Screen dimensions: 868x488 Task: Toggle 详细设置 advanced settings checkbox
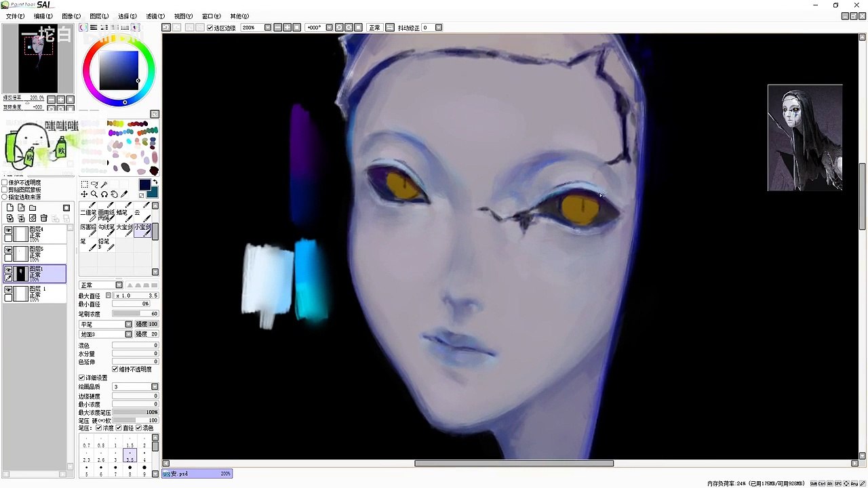tap(82, 378)
